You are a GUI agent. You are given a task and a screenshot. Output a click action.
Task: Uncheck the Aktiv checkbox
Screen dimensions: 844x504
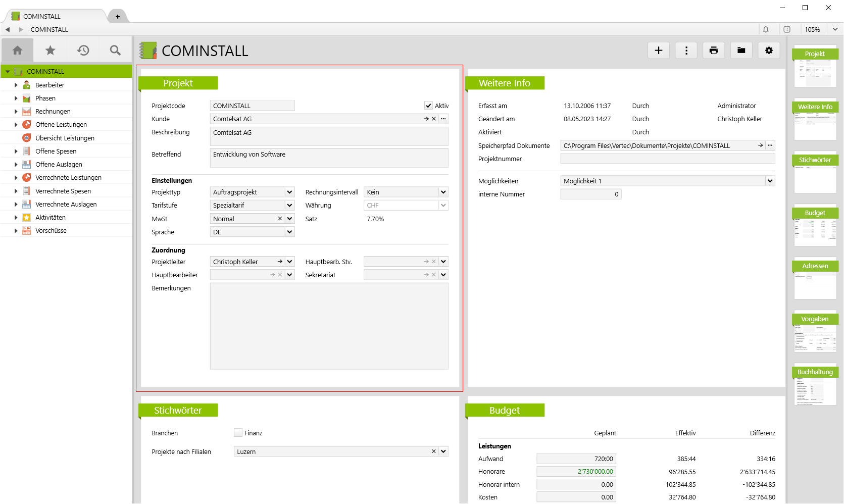click(428, 106)
